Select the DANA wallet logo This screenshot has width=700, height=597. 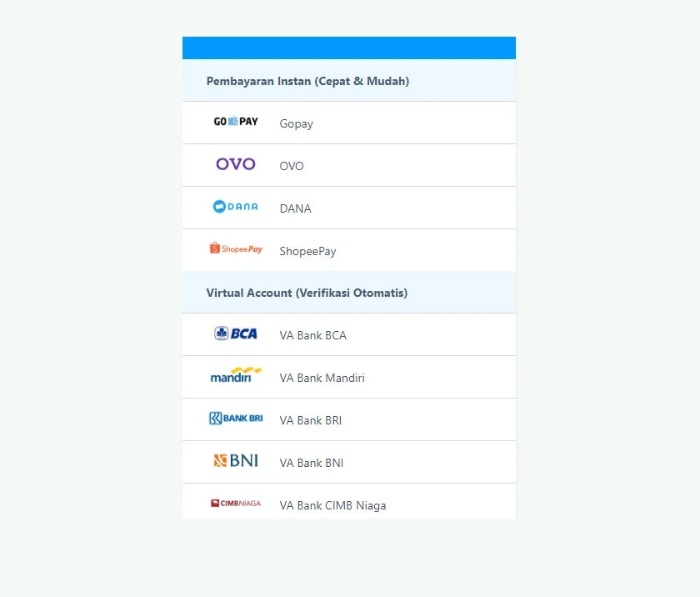[x=236, y=207]
